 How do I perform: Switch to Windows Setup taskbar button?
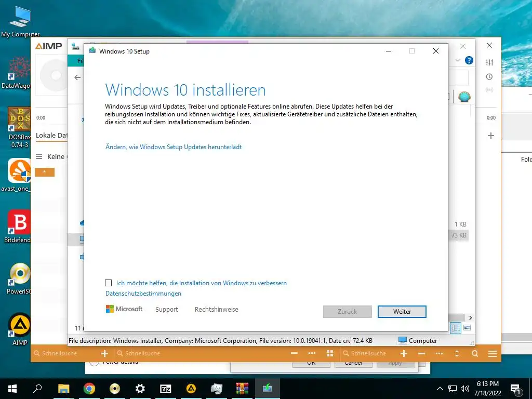[268, 389]
